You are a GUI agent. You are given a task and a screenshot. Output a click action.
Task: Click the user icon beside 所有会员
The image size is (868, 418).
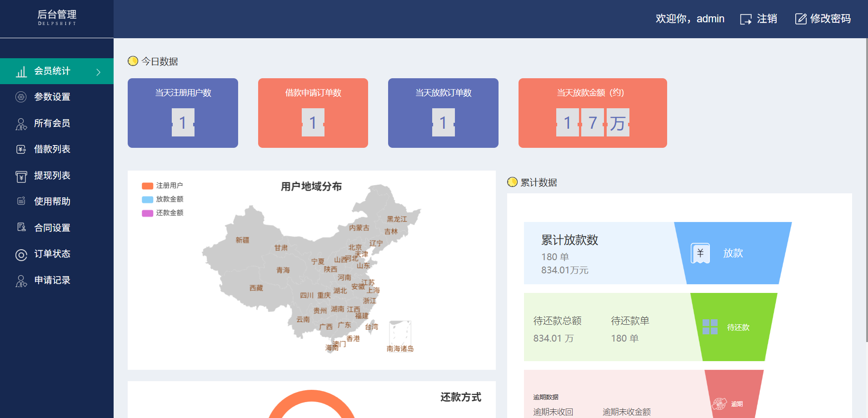[21, 124]
